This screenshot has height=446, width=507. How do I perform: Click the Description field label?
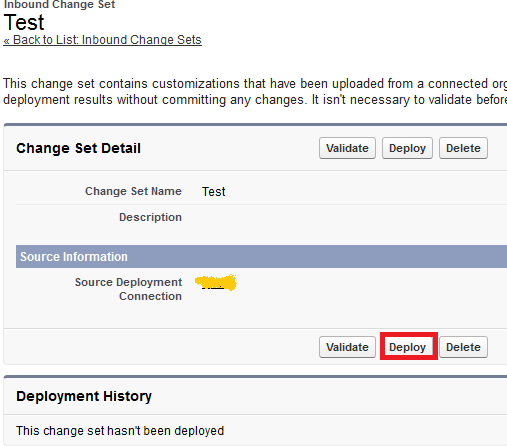point(150,217)
